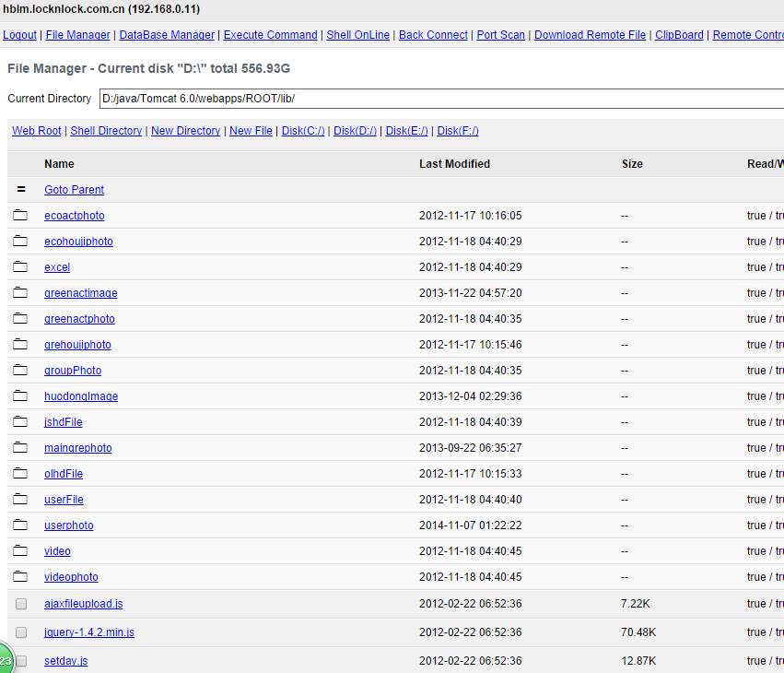Open the greenactphoto folder
The height and width of the screenshot is (673, 784).
pos(79,319)
